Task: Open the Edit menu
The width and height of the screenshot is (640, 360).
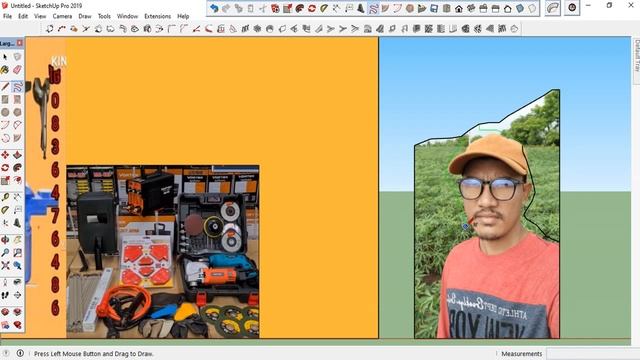Action: tap(23, 16)
